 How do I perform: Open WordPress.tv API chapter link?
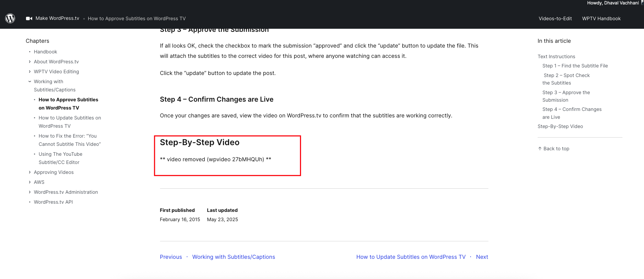pyautogui.click(x=53, y=202)
